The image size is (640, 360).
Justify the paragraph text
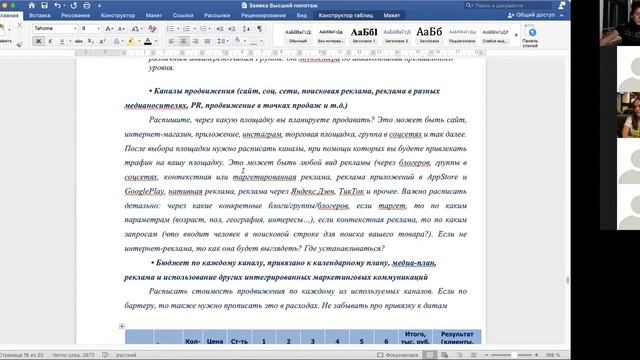[207, 41]
